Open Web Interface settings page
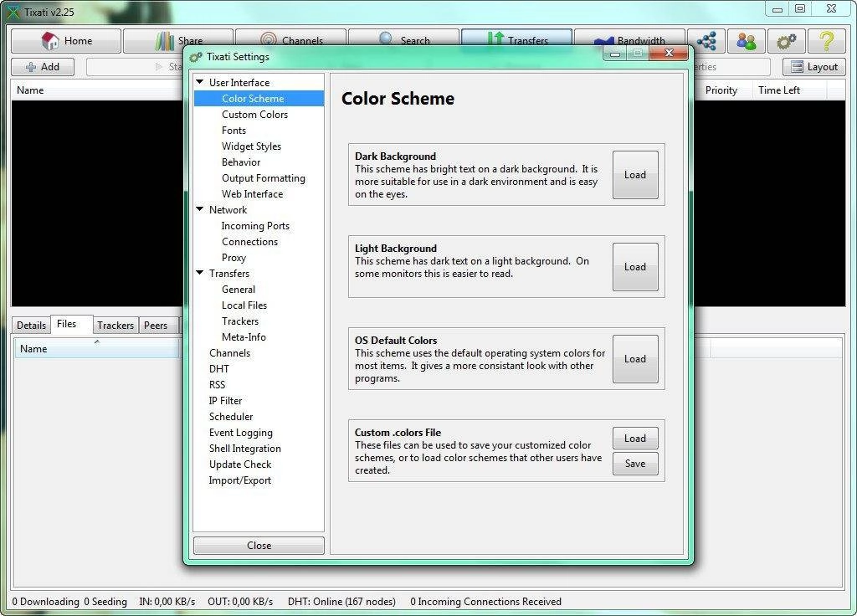The height and width of the screenshot is (616, 857). [x=253, y=194]
